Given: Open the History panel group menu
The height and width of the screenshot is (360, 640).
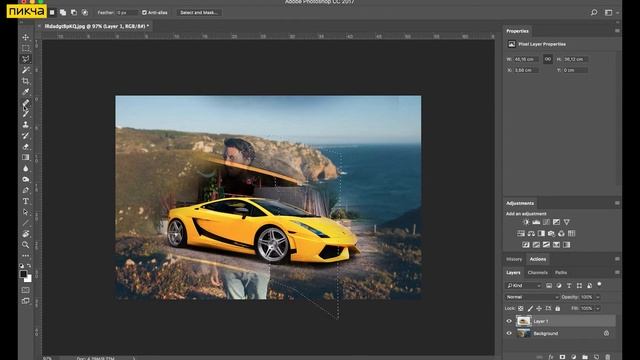Looking at the screenshot, I should [x=617, y=259].
